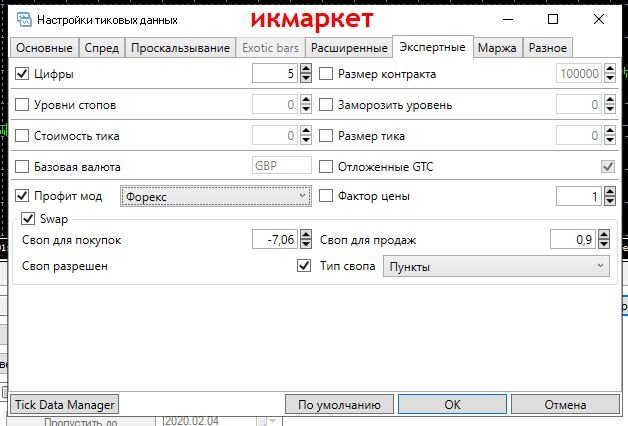Click the Фактор цены value field
The height and width of the screenshot is (426, 628).
click(579, 196)
